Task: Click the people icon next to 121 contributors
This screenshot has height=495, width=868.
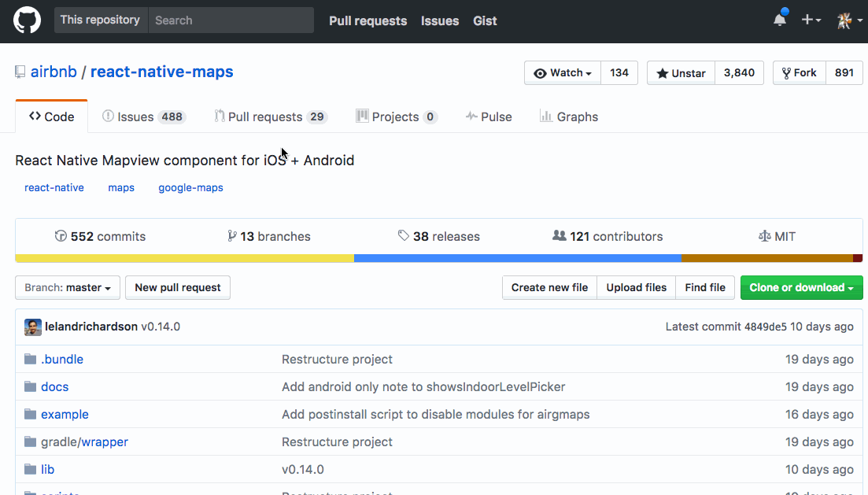Action: (559, 235)
